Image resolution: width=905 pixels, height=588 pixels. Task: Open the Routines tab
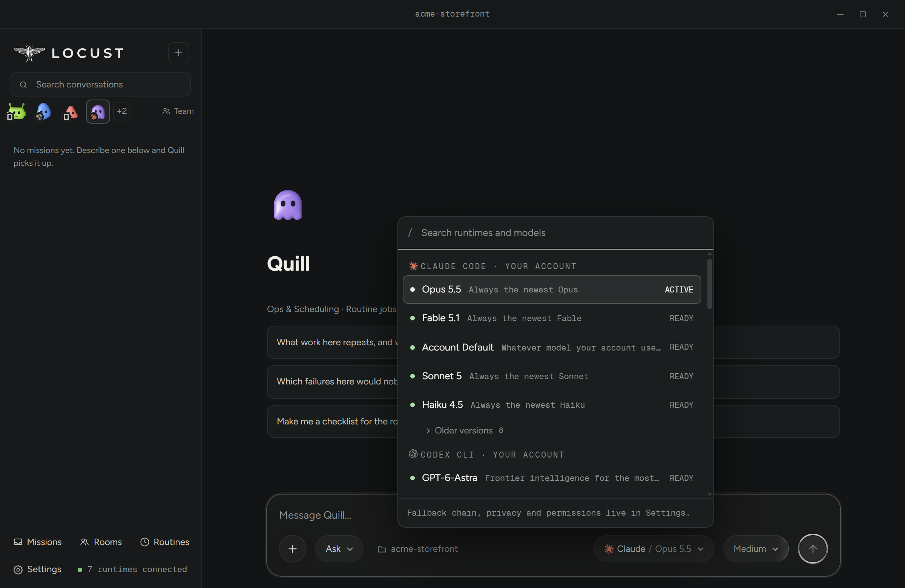tap(165, 542)
